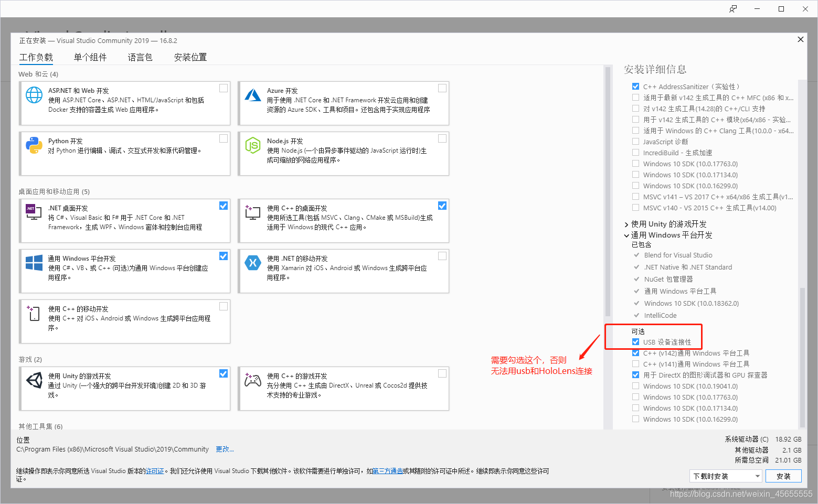Check 使用 .NET 的移动开发 workload
This screenshot has height=504, width=818.
tap(442, 256)
